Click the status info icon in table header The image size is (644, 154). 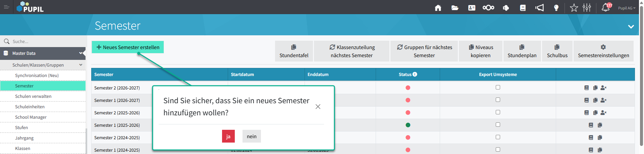tap(415, 74)
